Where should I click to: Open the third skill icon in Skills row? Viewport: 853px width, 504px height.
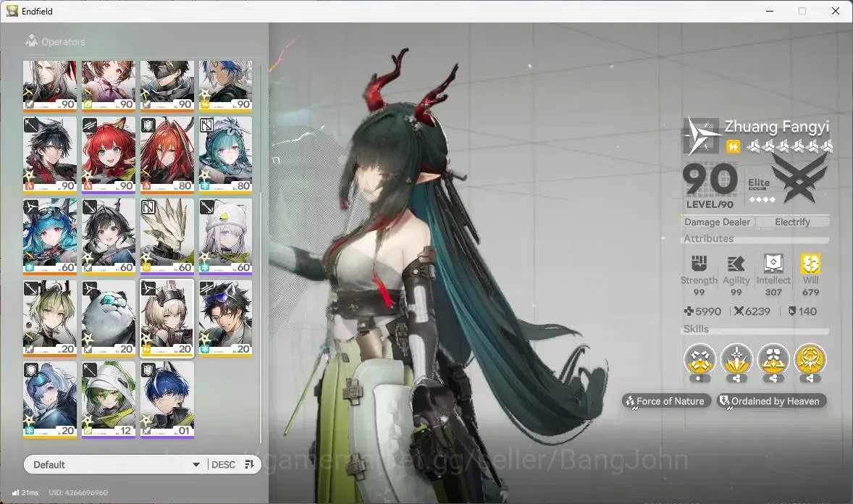[x=773, y=359]
